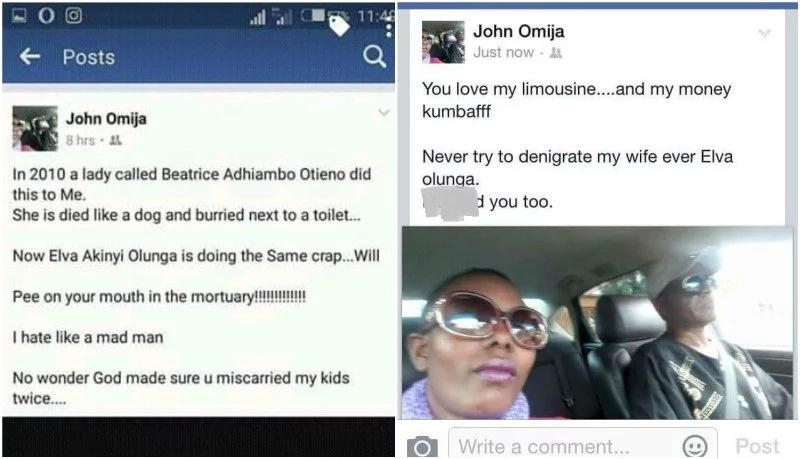Open John Omija name on left post
Image resolution: width=800 pixels, height=459 pixels.
106,119
